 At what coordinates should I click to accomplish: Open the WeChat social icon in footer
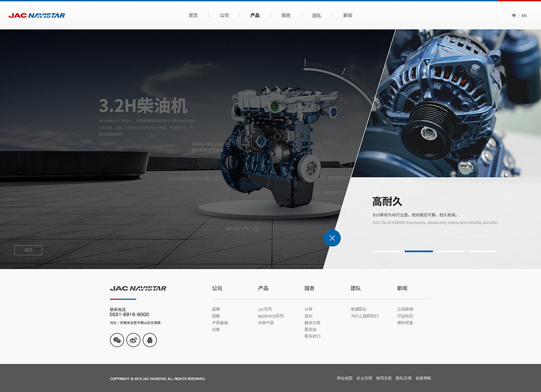click(x=117, y=340)
